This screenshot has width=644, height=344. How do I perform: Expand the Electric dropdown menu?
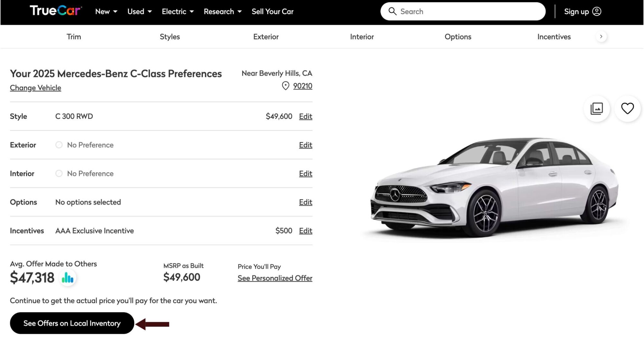(178, 12)
